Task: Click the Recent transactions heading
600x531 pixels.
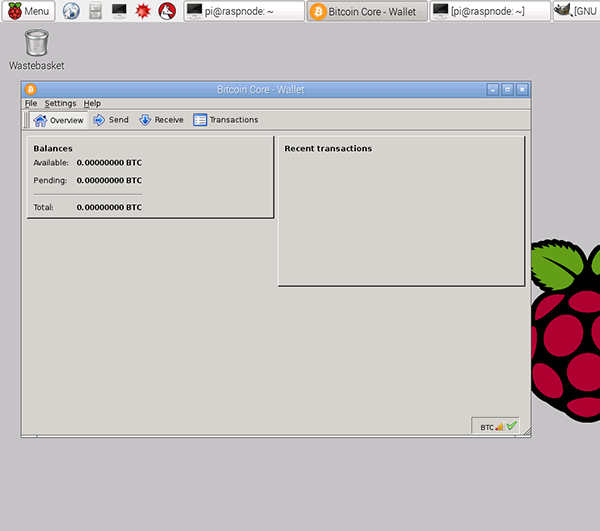Action: tap(328, 148)
